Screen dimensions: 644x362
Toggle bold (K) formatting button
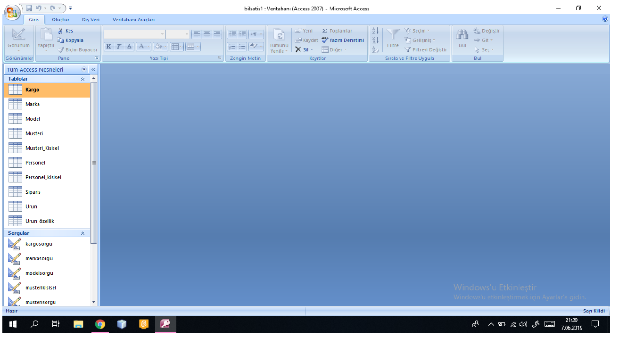pos(109,47)
